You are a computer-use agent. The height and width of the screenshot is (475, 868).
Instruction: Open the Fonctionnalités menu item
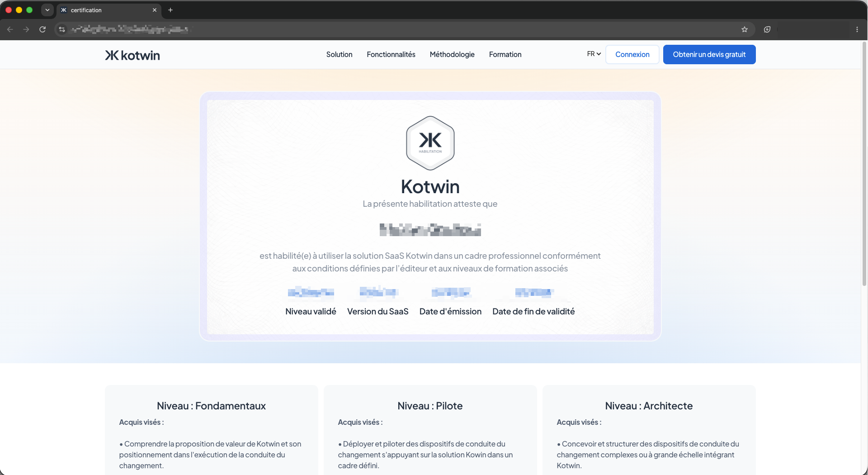click(391, 54)
